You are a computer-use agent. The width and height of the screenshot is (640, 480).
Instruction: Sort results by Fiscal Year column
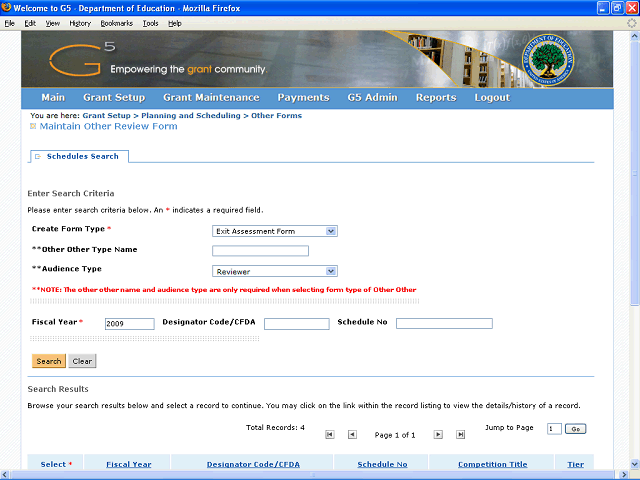point(129,464)
